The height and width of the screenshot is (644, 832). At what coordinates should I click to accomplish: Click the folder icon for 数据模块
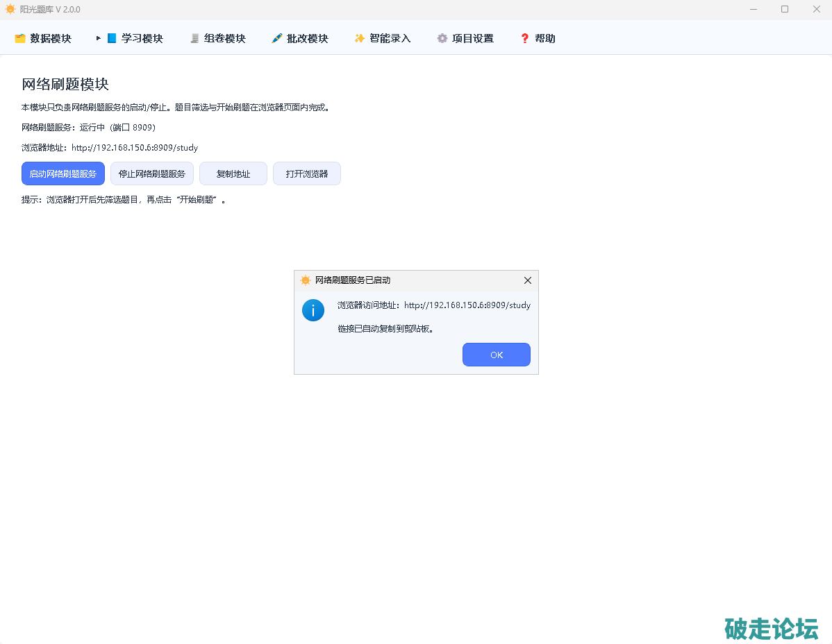[20, 39]
